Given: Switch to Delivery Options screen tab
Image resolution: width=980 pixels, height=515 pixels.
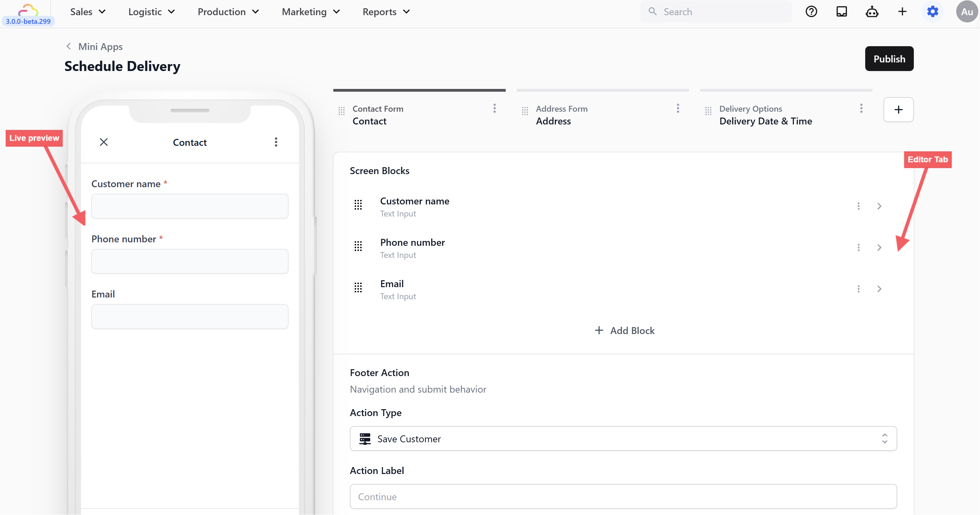Looking at the screenshot, I should (x=765, y=115).
